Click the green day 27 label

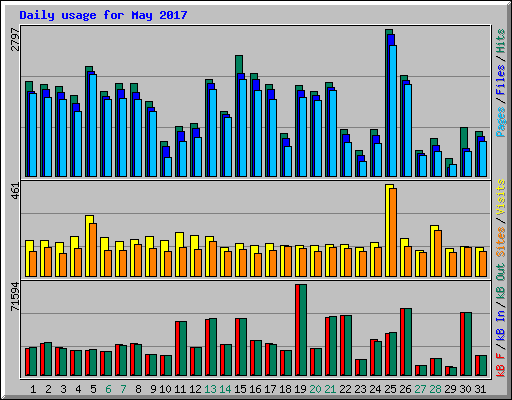click(x=420, y=389)
